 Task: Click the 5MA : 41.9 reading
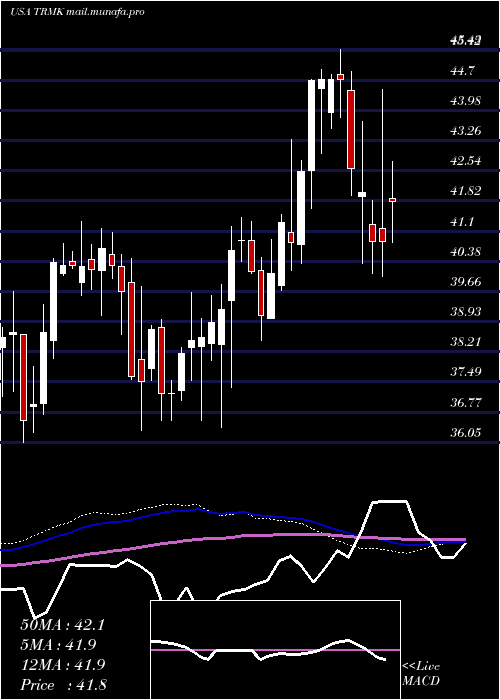coord(59,644)
